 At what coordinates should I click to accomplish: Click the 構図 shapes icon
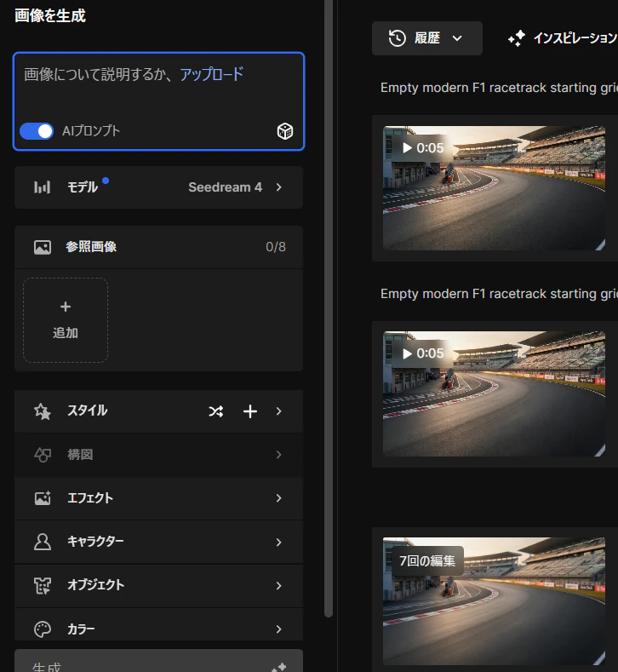(43, 455)
